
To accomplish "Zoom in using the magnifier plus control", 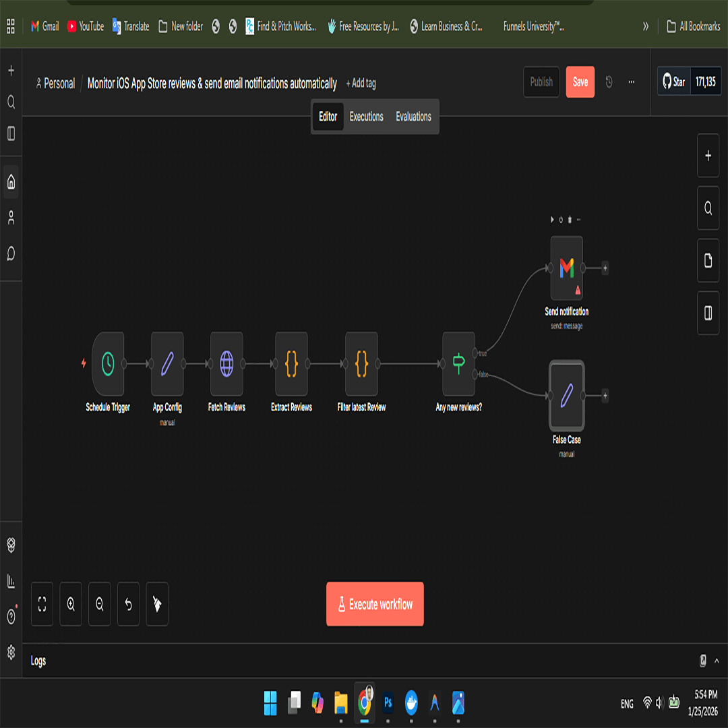I will pyautogui.click(x=70, y=604).
